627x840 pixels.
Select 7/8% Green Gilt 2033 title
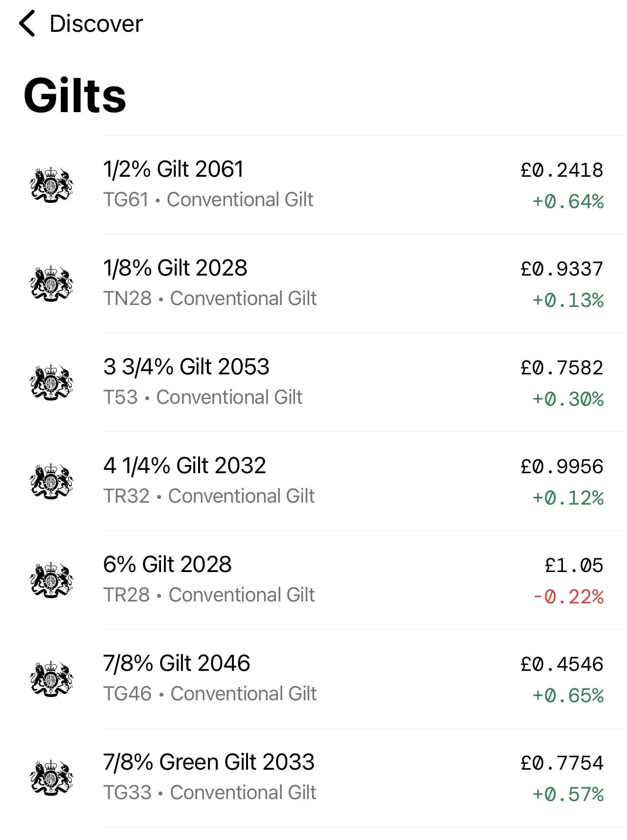coord(209,762)
